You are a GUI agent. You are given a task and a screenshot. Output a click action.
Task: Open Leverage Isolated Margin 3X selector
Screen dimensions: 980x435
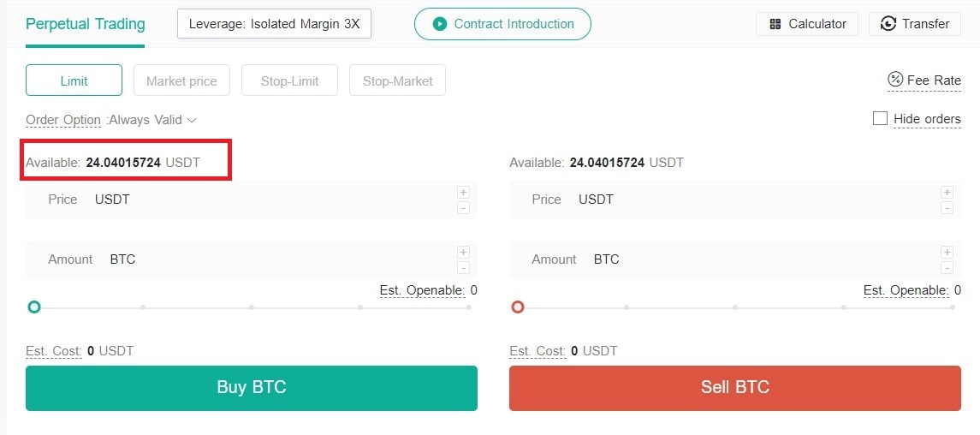click(275, 24)
